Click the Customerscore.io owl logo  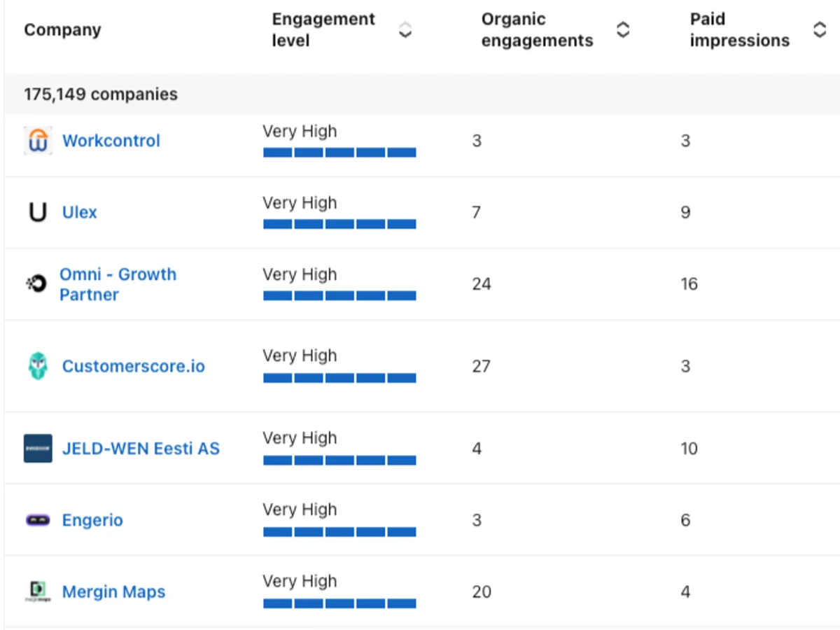38,366
